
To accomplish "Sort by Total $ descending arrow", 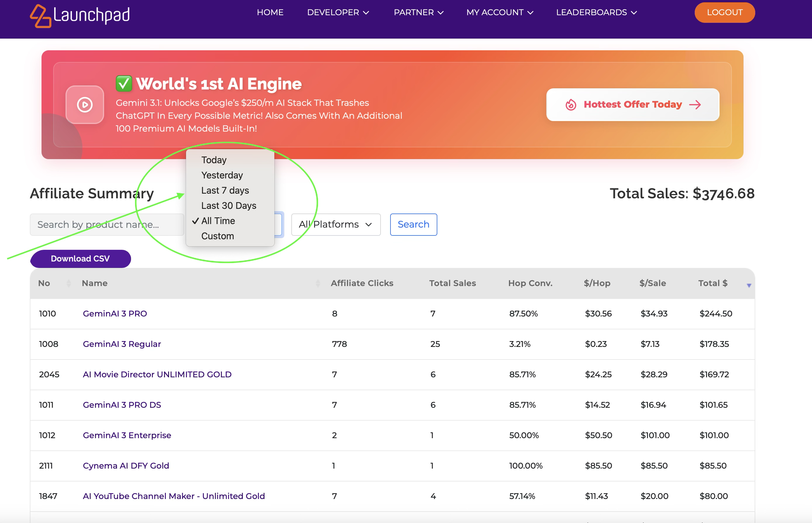I will pyautogui.click(x=749, y=285).
